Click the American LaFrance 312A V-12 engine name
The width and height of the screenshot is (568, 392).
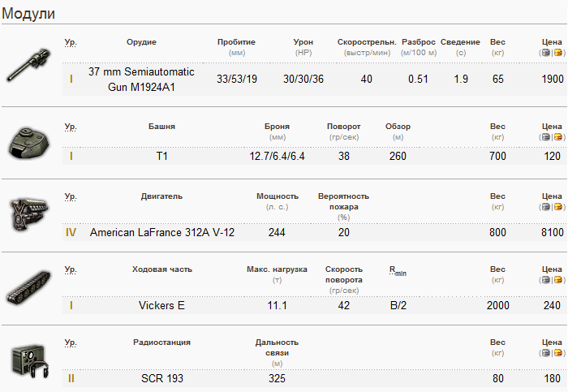[162, 232]
